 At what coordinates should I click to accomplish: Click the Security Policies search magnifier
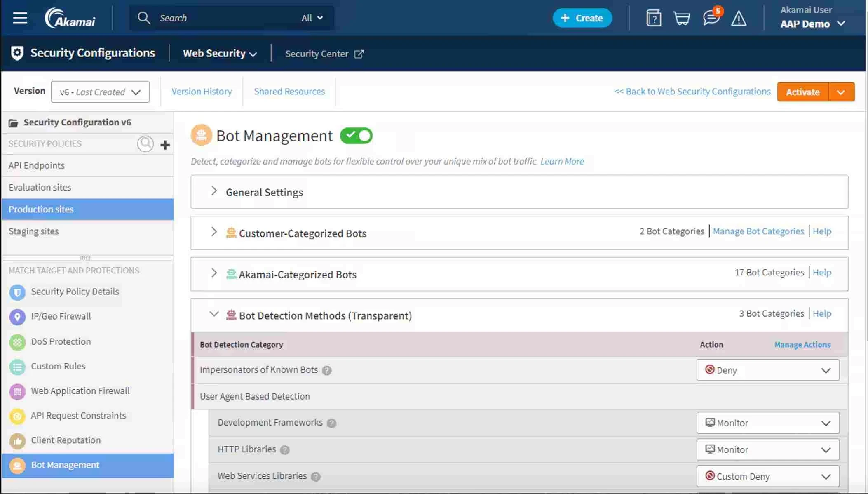(145, 144)
